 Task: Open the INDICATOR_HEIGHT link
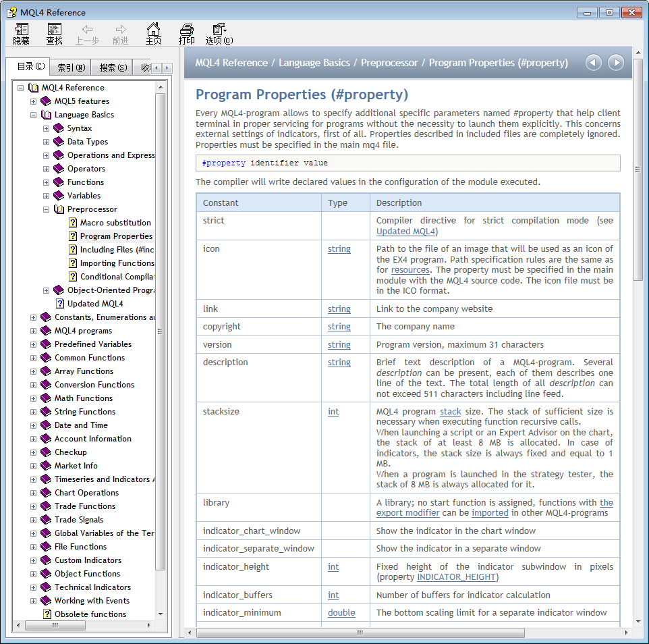point(456,577)
